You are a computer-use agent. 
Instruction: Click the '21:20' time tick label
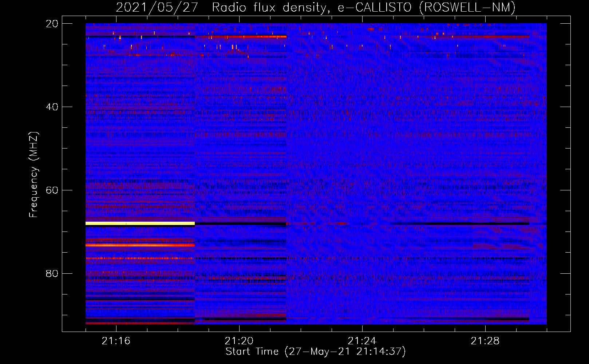(x=239, y=341)
